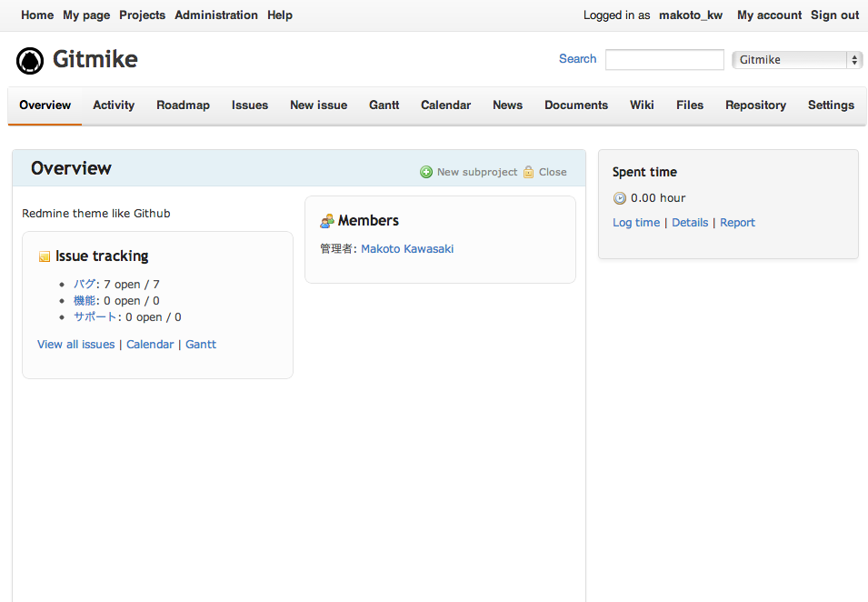This screenshot has width=868, height=602.
Task: Open the Repository tab
Action: tap(755, 105)
